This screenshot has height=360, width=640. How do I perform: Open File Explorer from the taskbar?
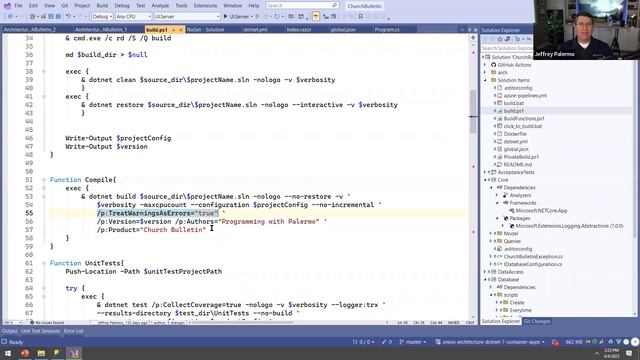click(41, 353)
